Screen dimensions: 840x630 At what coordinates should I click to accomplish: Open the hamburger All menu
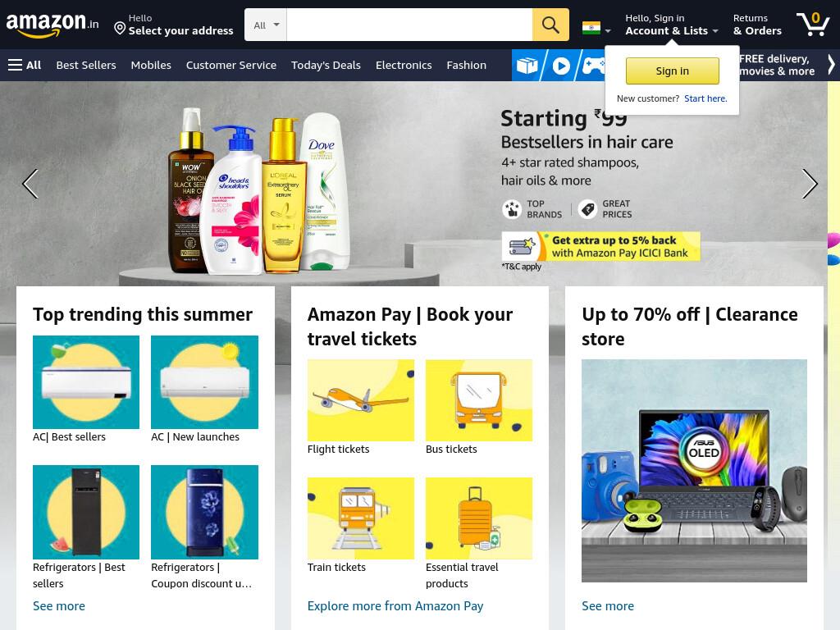click(x=24, y=66)
